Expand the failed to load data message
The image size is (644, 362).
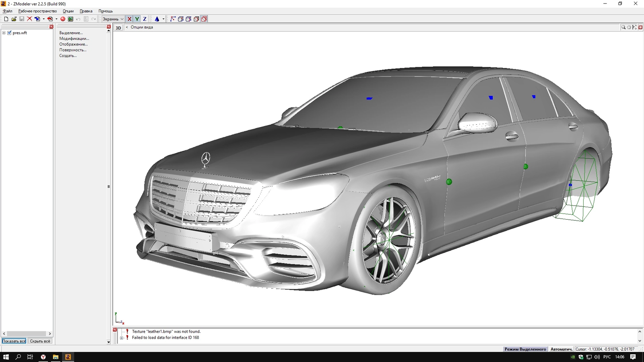click(x=122, y=338)
